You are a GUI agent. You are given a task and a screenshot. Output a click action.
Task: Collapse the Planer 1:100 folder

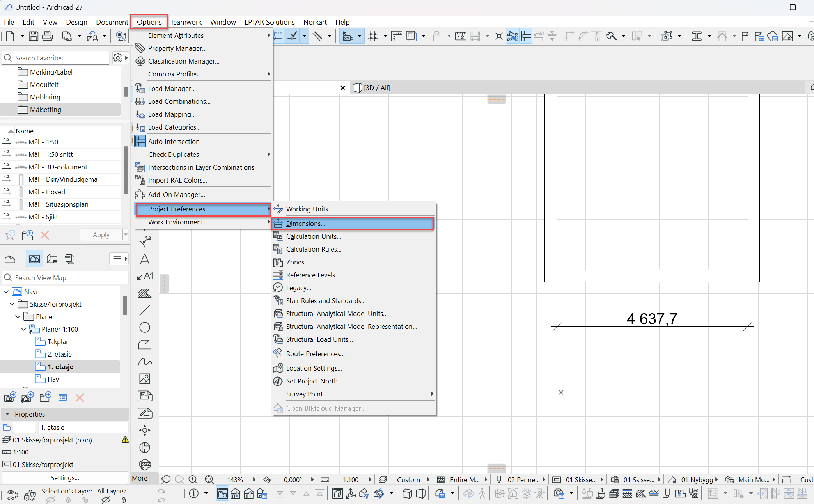tap(24, 329)
